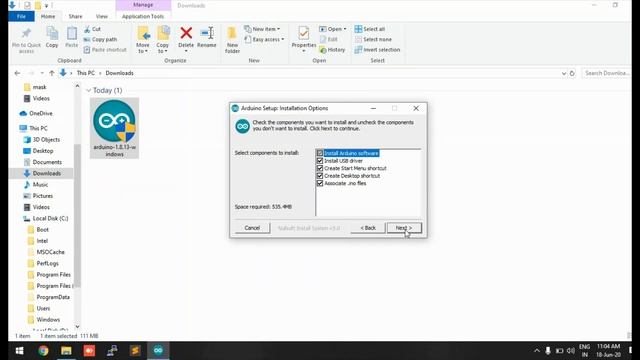Click the Arduino taskbar icon

[158, 351]
